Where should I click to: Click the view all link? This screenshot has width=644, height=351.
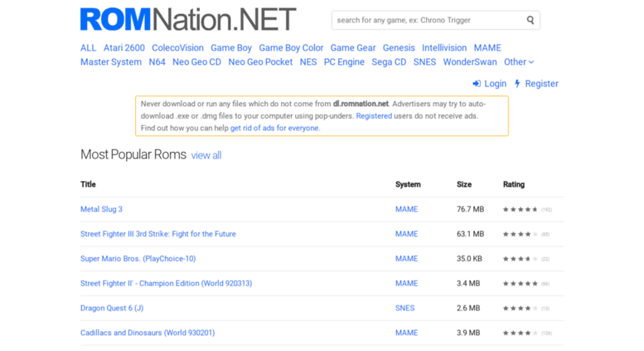click(x=206, y=156)
